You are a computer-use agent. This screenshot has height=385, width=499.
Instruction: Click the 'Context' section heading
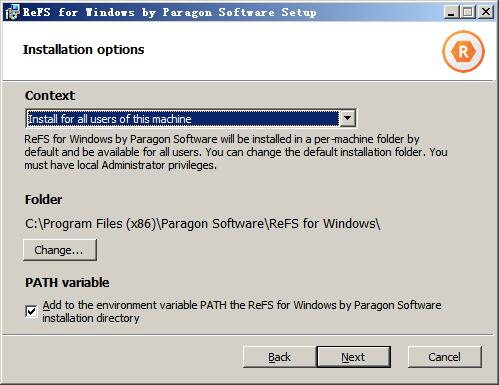pos(50,96)
